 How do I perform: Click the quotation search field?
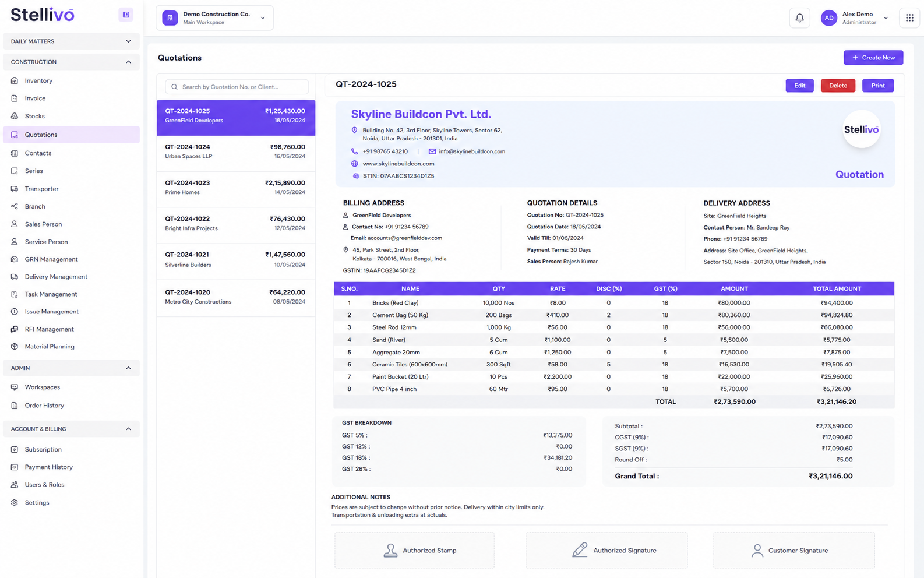point(237,87)
